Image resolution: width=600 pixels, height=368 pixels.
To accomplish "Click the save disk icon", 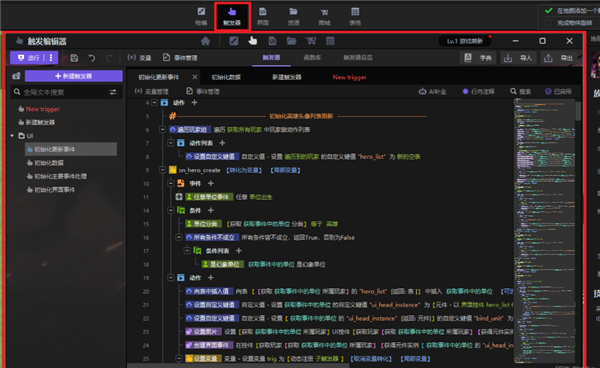I will pos(74,58).
